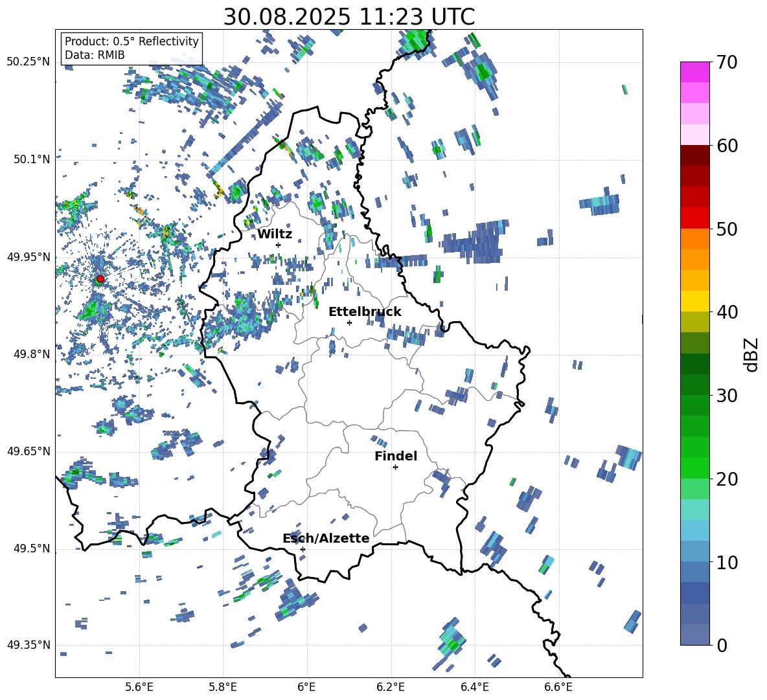
Task: Click the pale pink colorbar segment above 60
Action: [x=694, y=135]
